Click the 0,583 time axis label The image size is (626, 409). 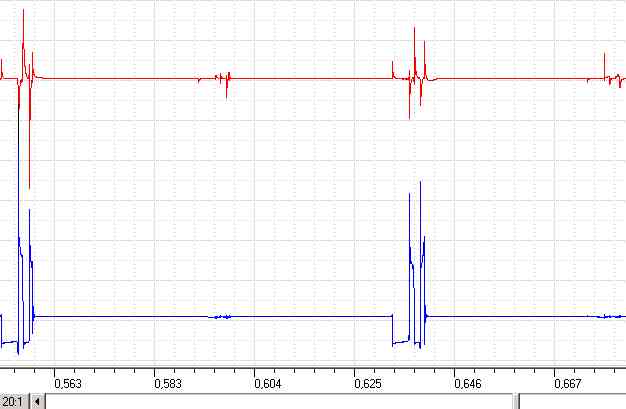(168, 384)
